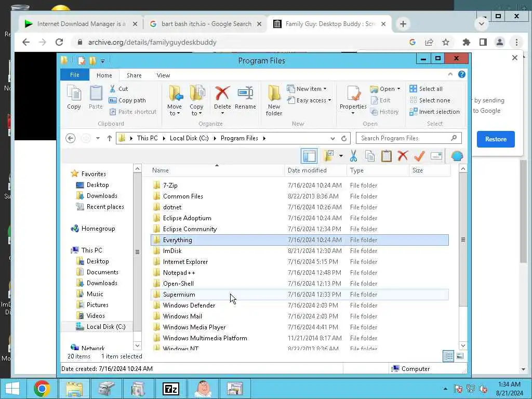Click Invert selection in ribbon
The height and width of the screenshot is (399, 532).
point(435,112)
